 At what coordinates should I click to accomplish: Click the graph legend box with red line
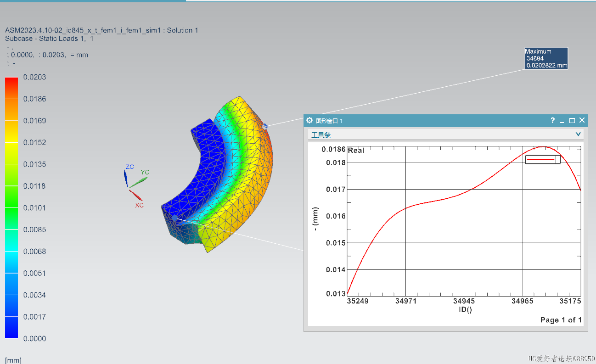[x=543, y=159]
